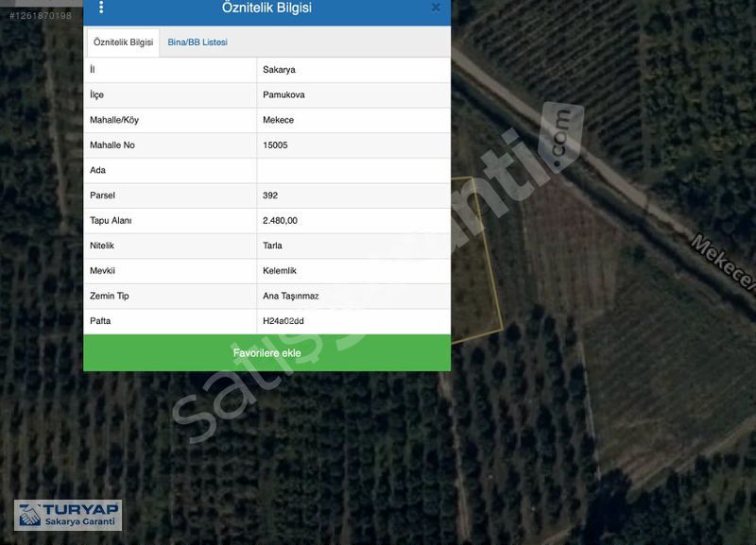The image size is (756, 545).
Task: Click the Mekece neighborhood value
Action: tap(278, 120)
